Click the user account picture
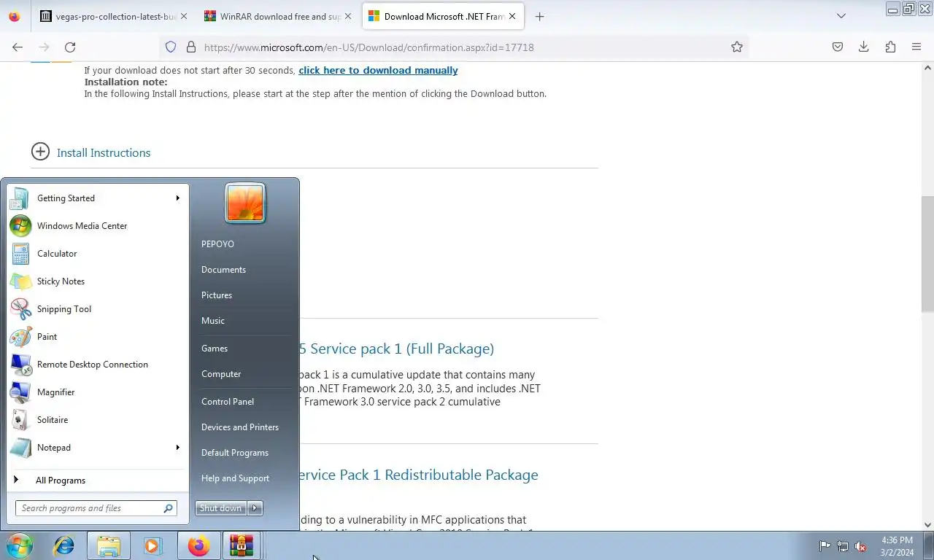934x560 pixels. point(245,203)
